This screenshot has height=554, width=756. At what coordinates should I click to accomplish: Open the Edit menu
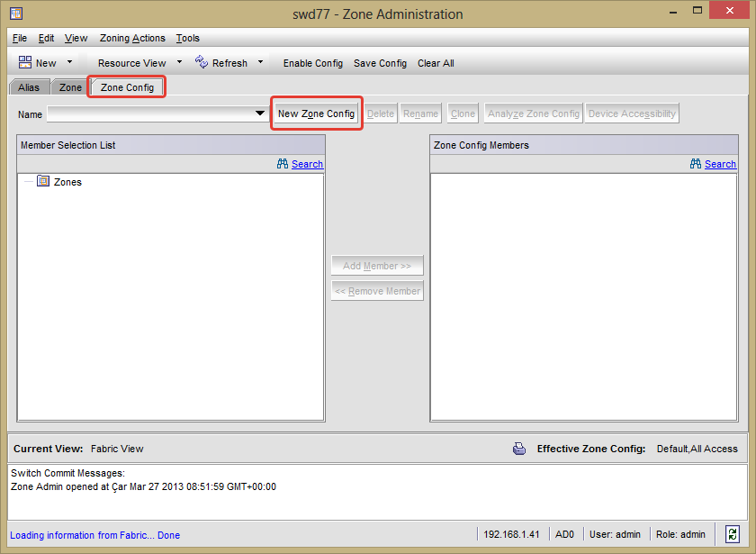click(x=46, y=38)
